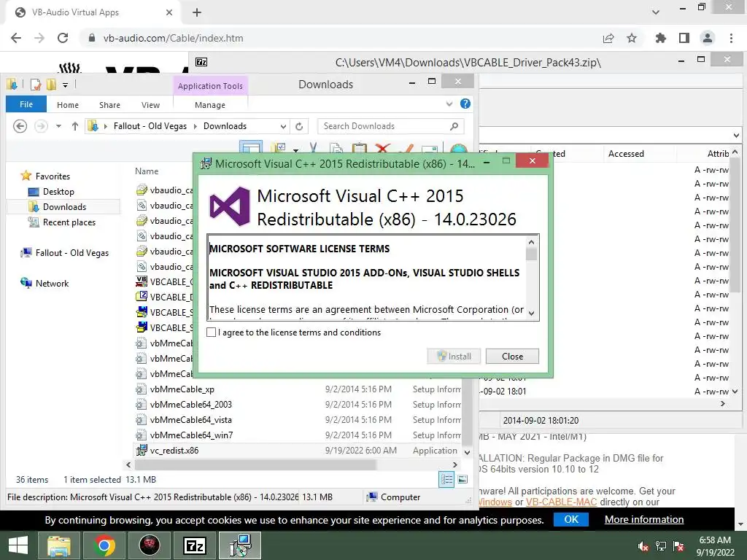
Task: Open a new Chrome tab
Action: (197, 12)
